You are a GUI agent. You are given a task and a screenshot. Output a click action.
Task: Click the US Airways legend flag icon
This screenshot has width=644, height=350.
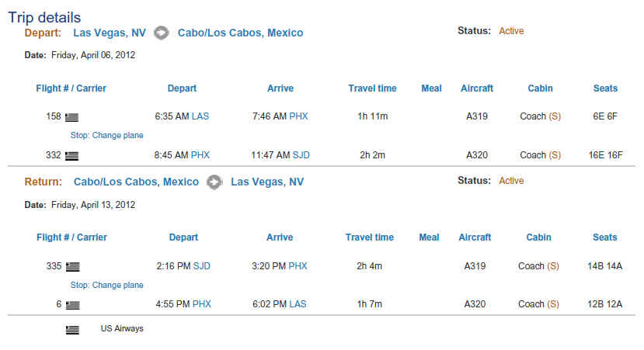pos(72,330)
